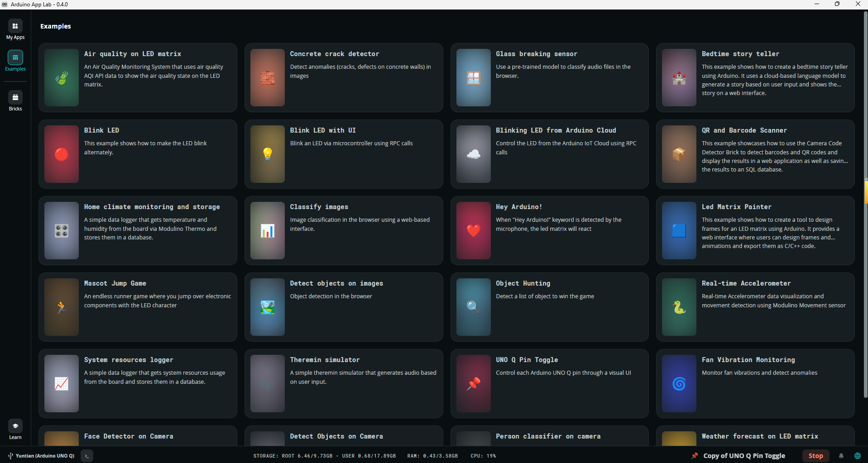Click the line chart thumbnail of System resources logger
The image size is (868, 463).
[x=62, y=383]
